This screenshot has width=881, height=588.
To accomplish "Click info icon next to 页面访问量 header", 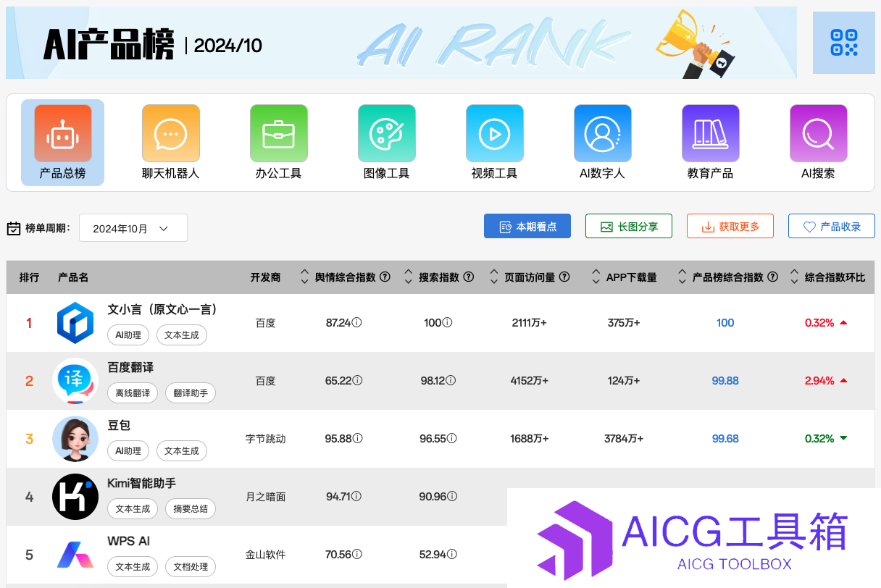I will click(564, 277).
